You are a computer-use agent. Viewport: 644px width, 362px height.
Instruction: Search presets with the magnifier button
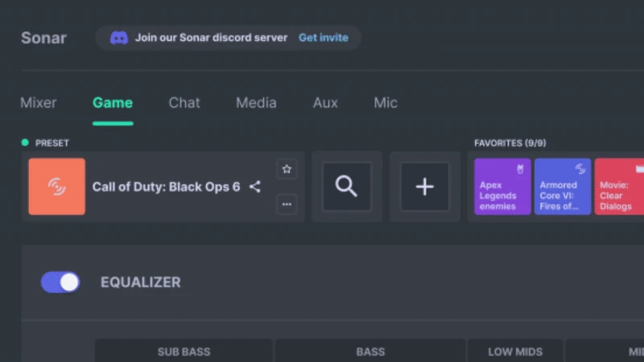tap(347, 187)
